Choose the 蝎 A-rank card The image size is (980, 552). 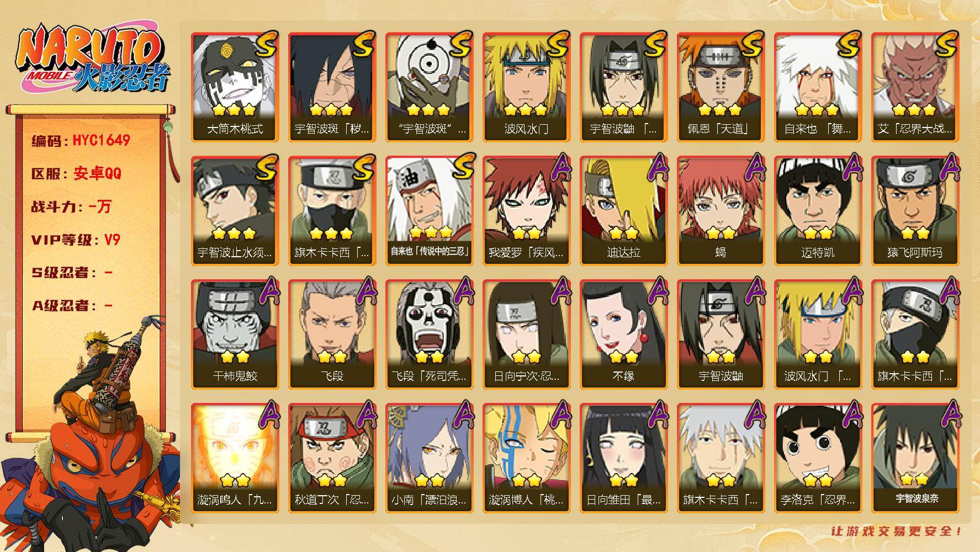721,210
